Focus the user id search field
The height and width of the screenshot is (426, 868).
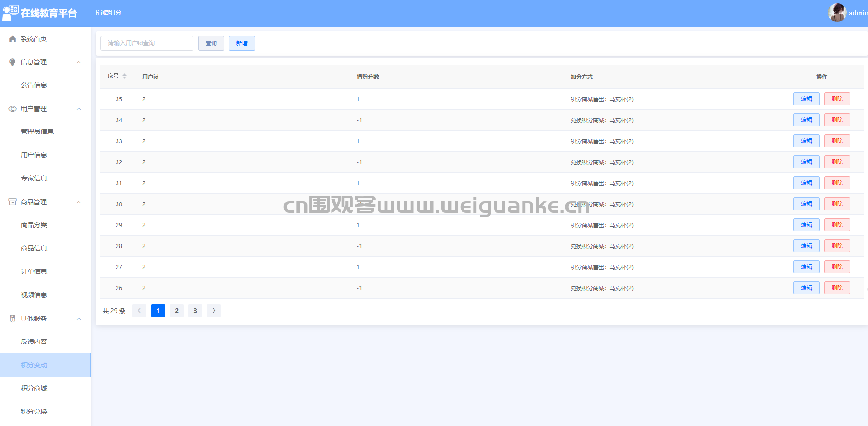pos(146,43)
